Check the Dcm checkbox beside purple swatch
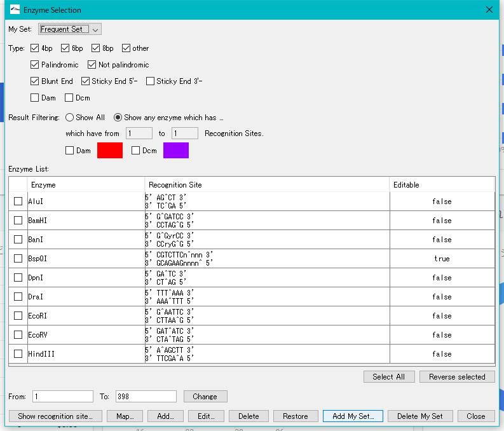504x431 pixels. coord(135,151)
